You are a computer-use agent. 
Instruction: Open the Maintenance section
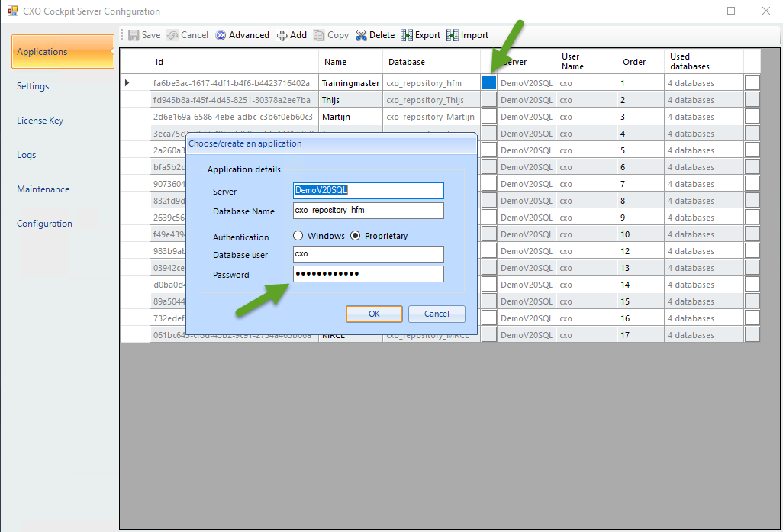[43, 189]
